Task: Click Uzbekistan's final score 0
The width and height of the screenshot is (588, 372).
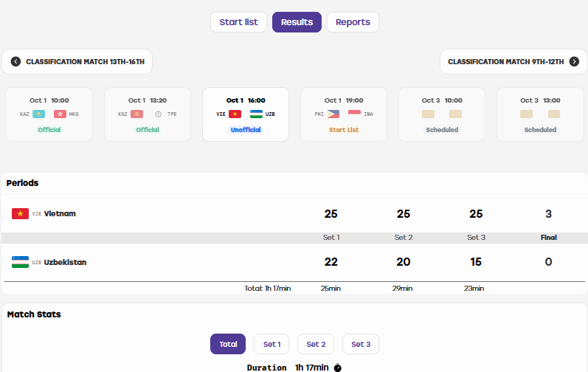Action: pyautogui.click(x=548, y=262)
